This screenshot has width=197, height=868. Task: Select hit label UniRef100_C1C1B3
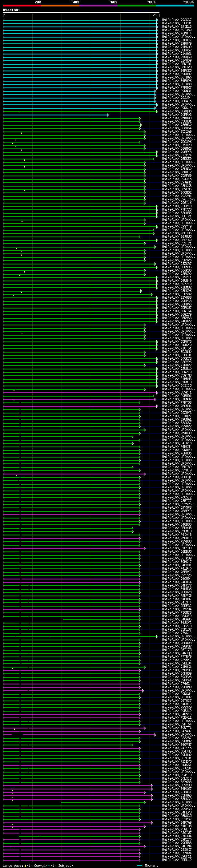click(x=177, y=548)
